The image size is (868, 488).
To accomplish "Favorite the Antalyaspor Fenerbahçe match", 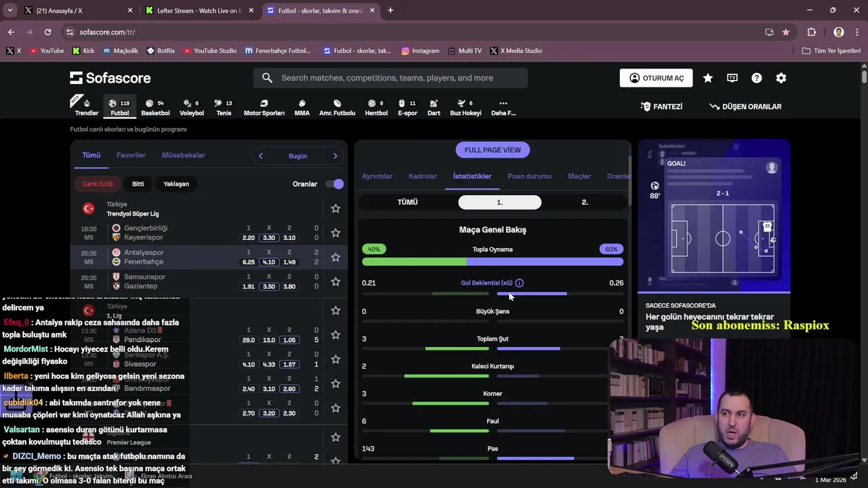I will (x=335, y=258).
